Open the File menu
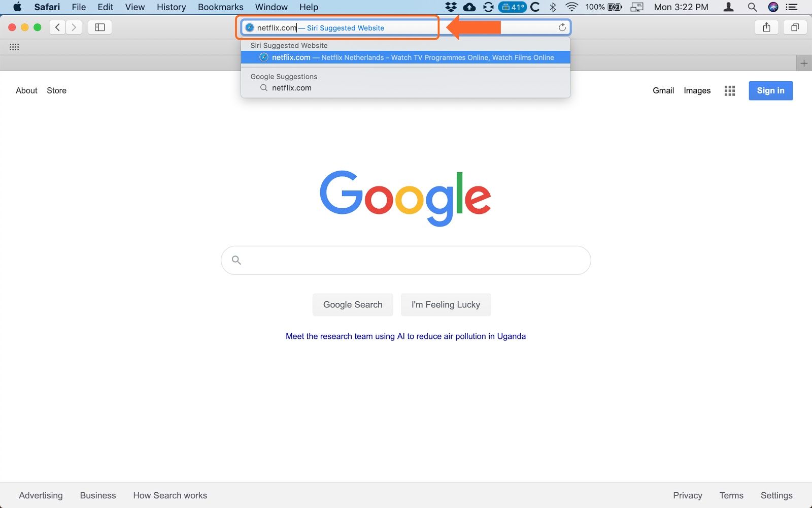Viewport: 812px width, 508px height. tap(79, 7)
